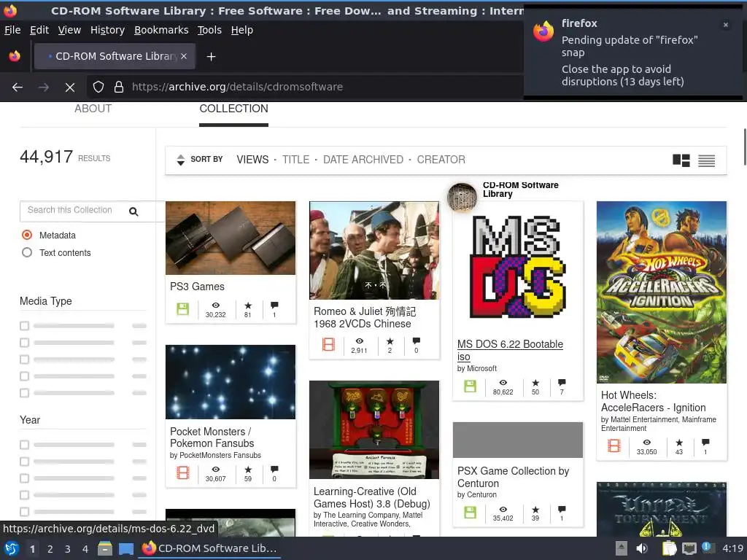Sort results by CREATOR
Screen dimensions: 747x560
[x=441, y=160]
